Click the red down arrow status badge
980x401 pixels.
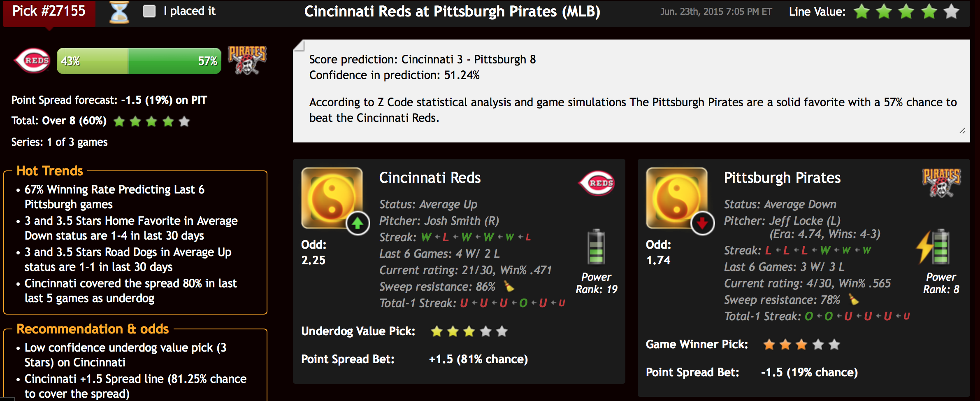pyautogui.click(x=702, y=224)
